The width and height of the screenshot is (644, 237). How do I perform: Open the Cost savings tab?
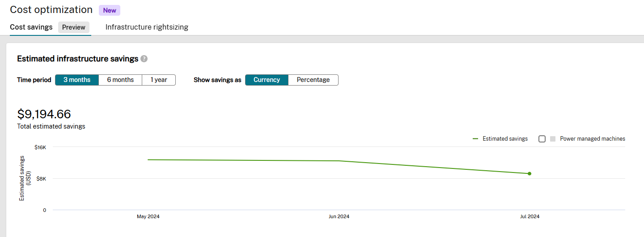pyautogui.click(x=31, y=27)
